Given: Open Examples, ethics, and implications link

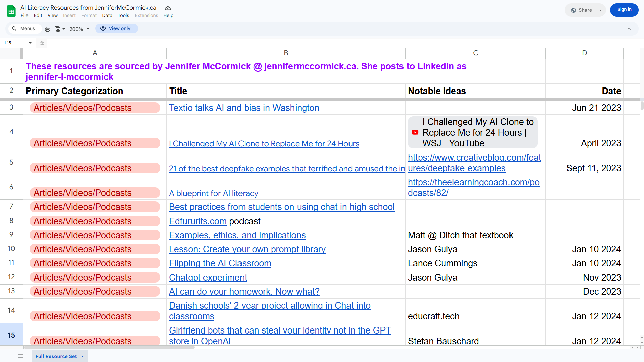Looking at the screenshot, I should click(237, 235).
